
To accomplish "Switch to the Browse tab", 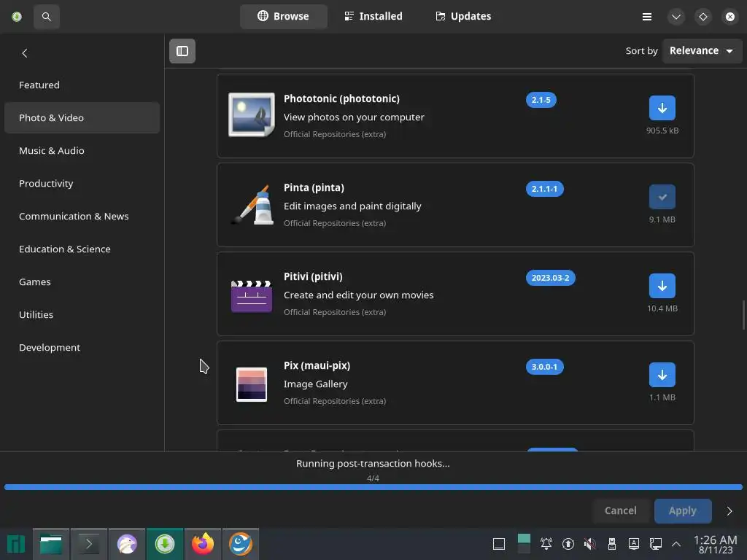I will pos(284,16).
